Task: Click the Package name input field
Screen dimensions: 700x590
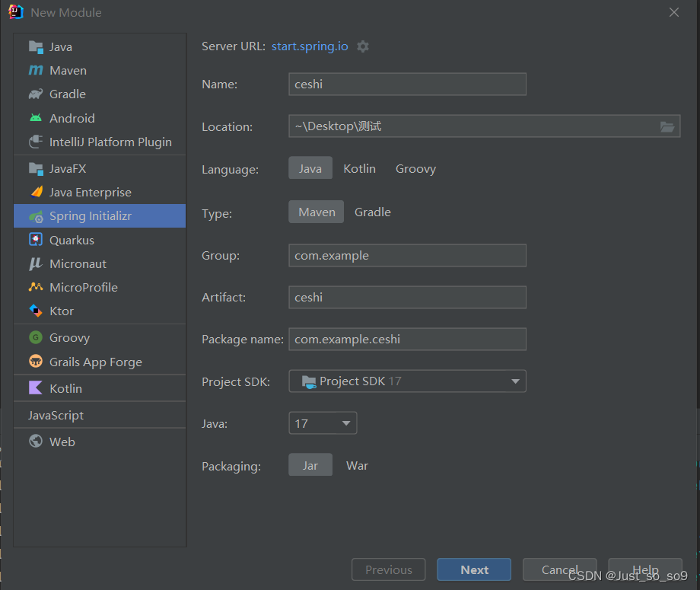Action: (x=408, y=340)
